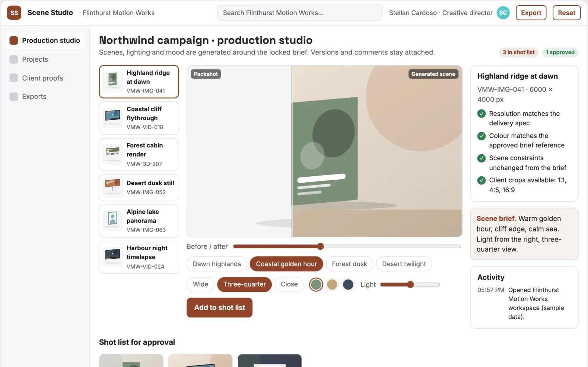Click the 3 in shot list badge
Viewport: 588px width, 367px height.
pos(519,53)
